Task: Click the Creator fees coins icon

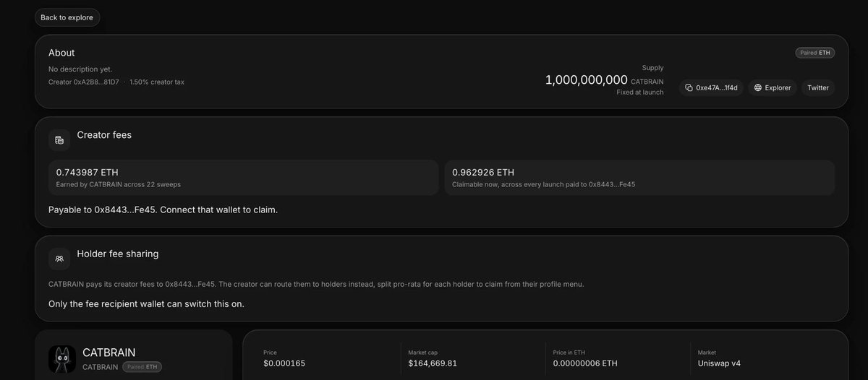Action: (59, 139)
